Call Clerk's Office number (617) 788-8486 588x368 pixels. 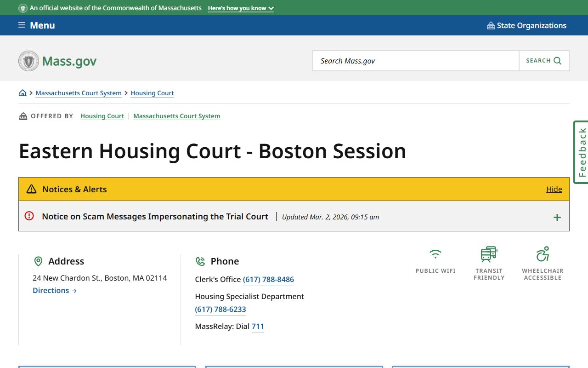click(268, 279)
